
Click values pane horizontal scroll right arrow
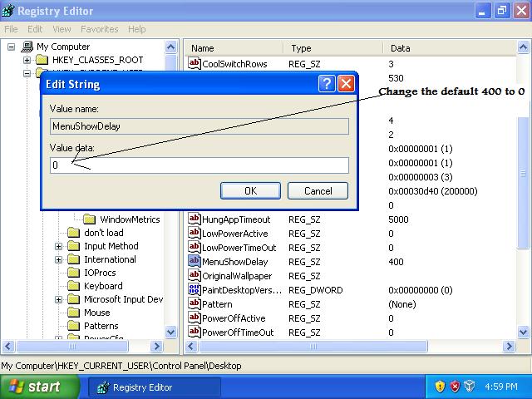coord(509,347)
